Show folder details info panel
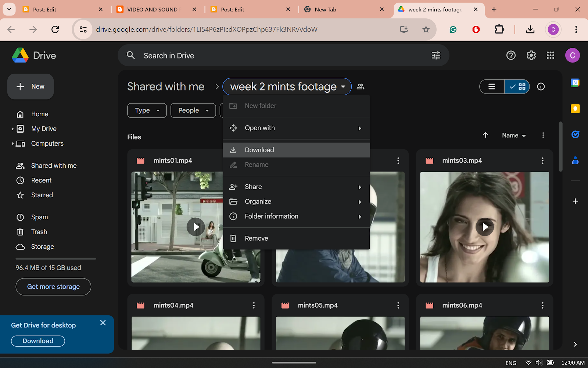Image resolution: width=588 pixels, height=368 pixels. (x=541, y=86)
